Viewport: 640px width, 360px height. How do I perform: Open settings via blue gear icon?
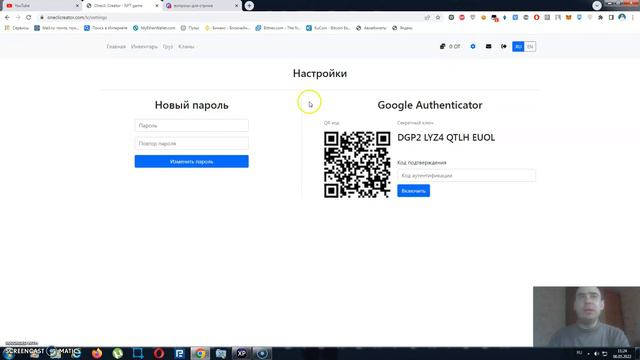click(x=473, y=47)
